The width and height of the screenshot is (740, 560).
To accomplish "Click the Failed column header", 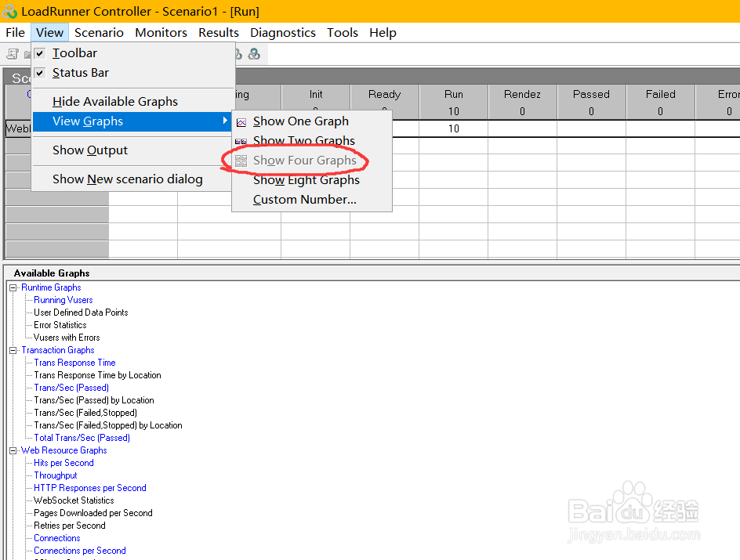I will click(x=660, y=102).
